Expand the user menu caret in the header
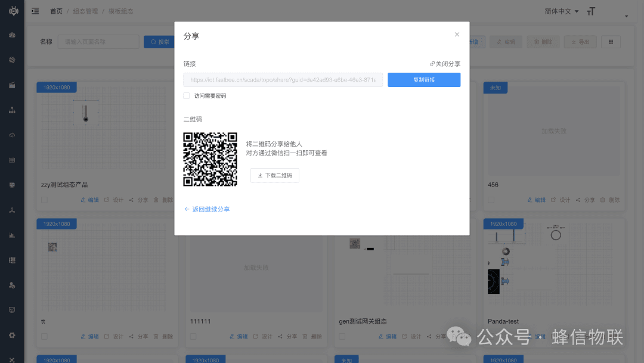The height and width of the screenshot is (363, 644). point(626,17)
